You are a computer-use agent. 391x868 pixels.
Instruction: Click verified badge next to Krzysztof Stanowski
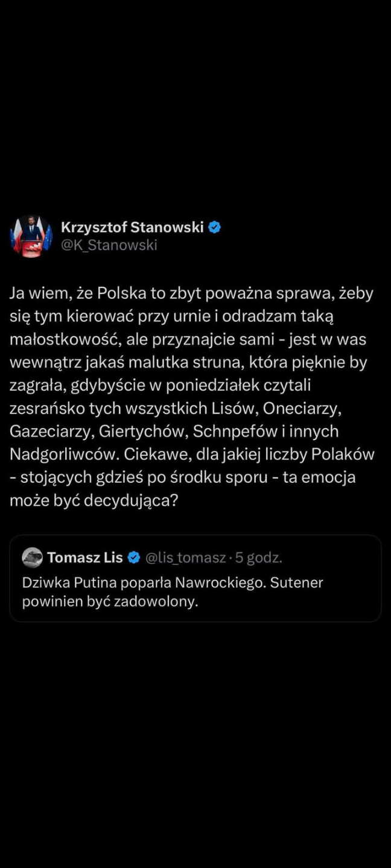pos(215,227)
